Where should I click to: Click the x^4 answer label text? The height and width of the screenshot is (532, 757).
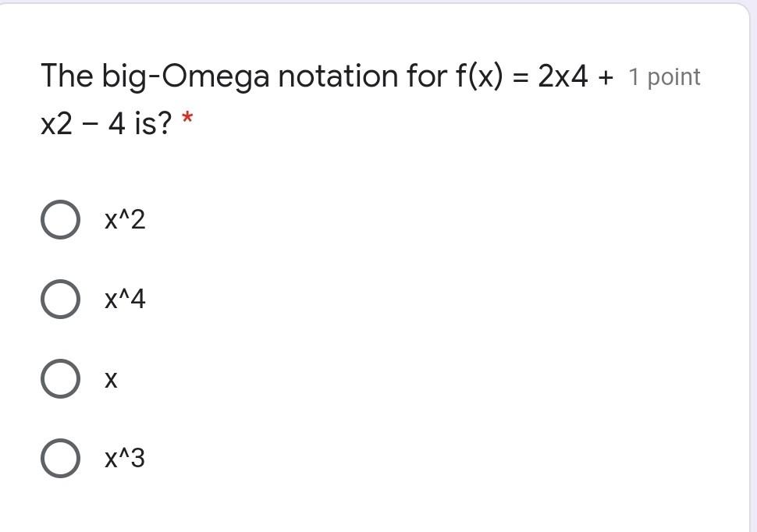pyautogui.click(x=125, y=300)
